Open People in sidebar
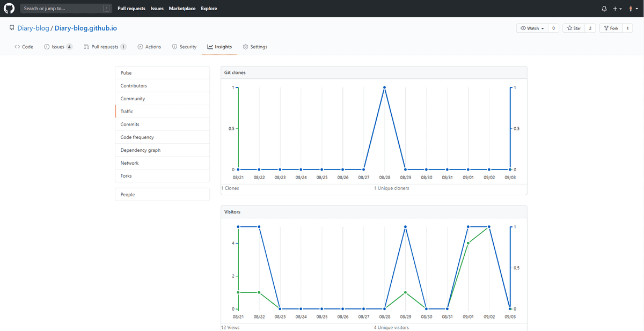 (162, 195)
